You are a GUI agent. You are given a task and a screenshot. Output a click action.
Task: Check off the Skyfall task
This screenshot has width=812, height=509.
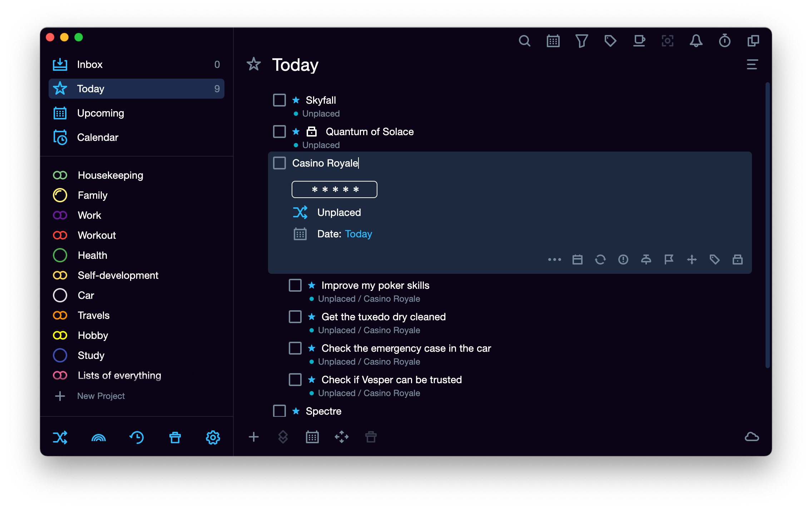pyautogui.click(x=279, y=100)
